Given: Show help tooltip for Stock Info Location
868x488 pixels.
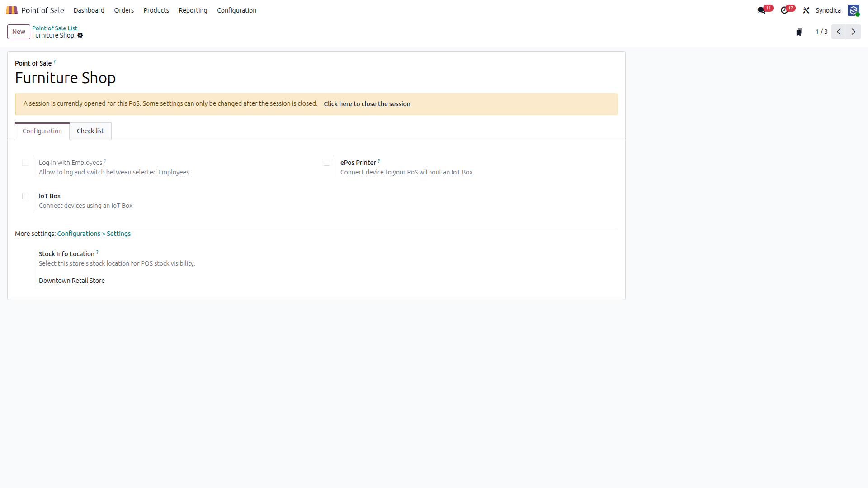Looking at the screenshot, I should 98,252.
